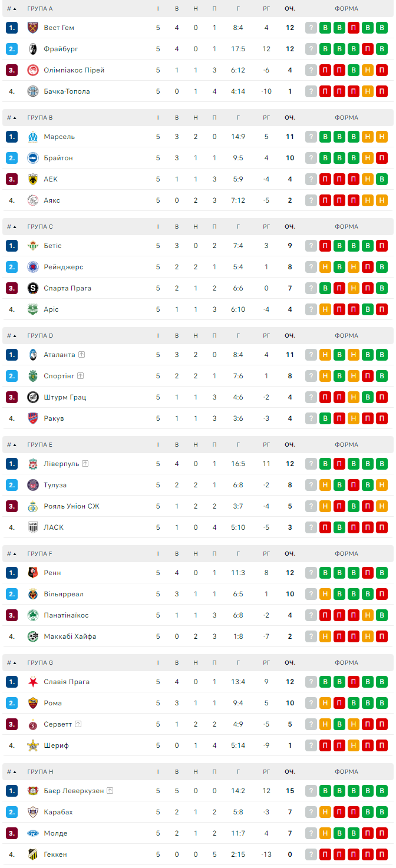396x868 pixels.
Task: Click the Marseille club logo
Action: click(x=33, y=137)
